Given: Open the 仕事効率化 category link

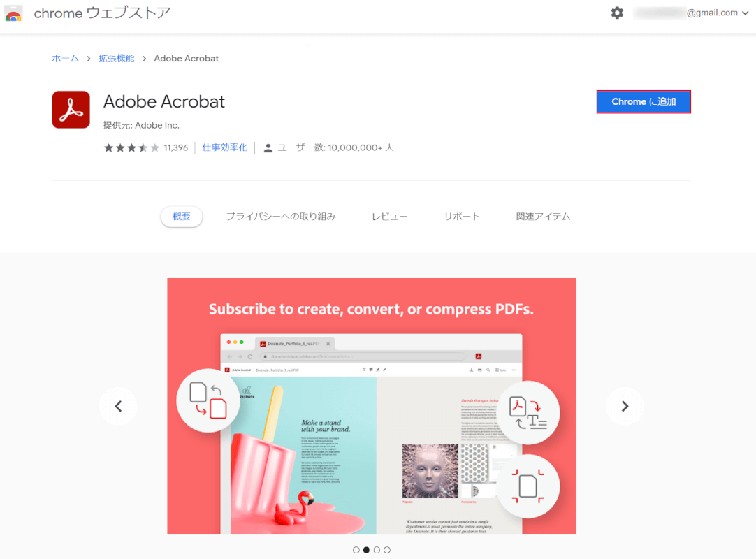Looking at the screenshot, I should coord(225,147).
